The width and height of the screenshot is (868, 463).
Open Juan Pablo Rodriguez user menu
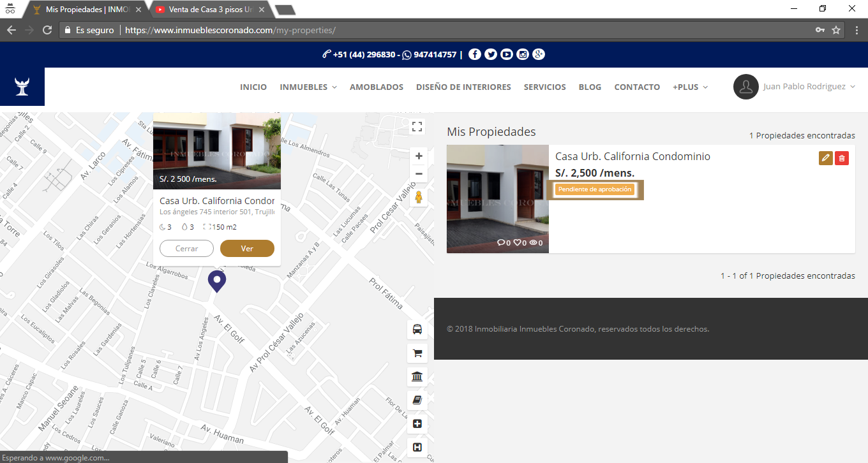coord(795,87)
